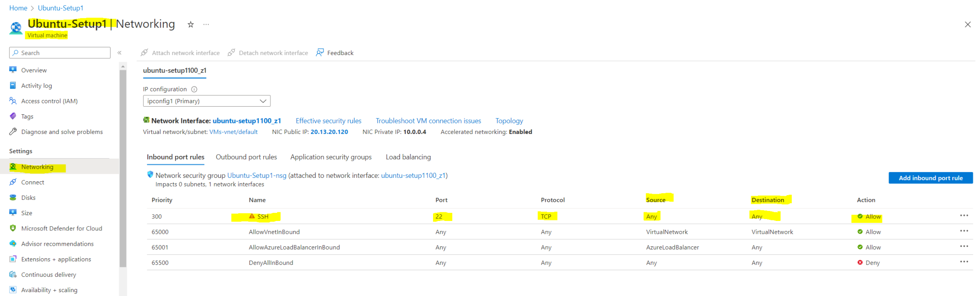Click the Add inbound port rule button
Image resolution: width=980 pixels, height=296 pixels.
pos(930,178)
